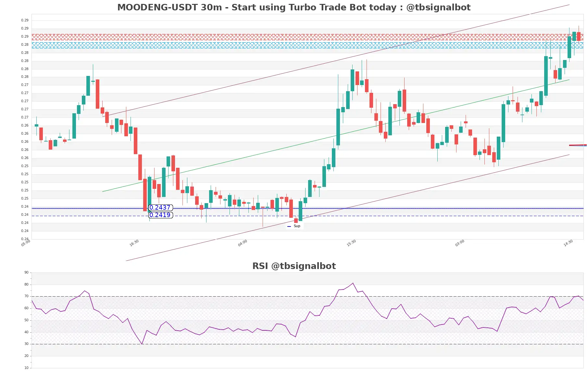Click the 03:00 time axis label
The height and width of the screenshot is (392, 588).
point(460,243)
